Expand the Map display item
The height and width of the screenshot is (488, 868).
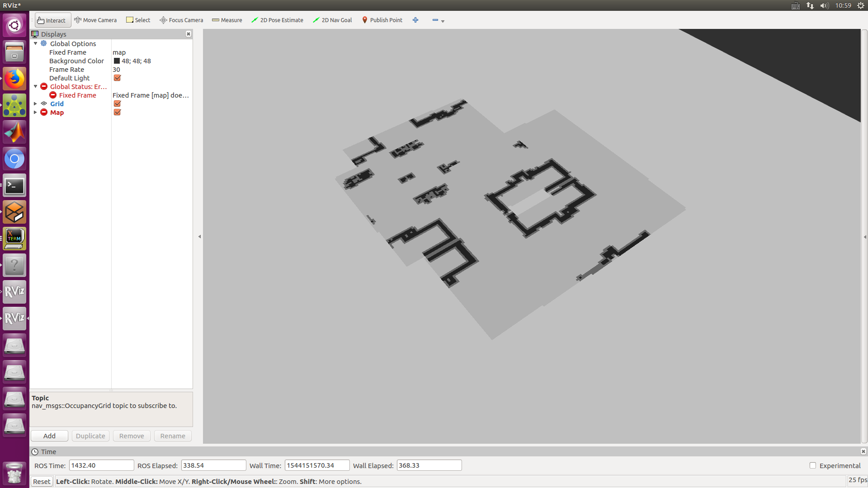[35, 113]
